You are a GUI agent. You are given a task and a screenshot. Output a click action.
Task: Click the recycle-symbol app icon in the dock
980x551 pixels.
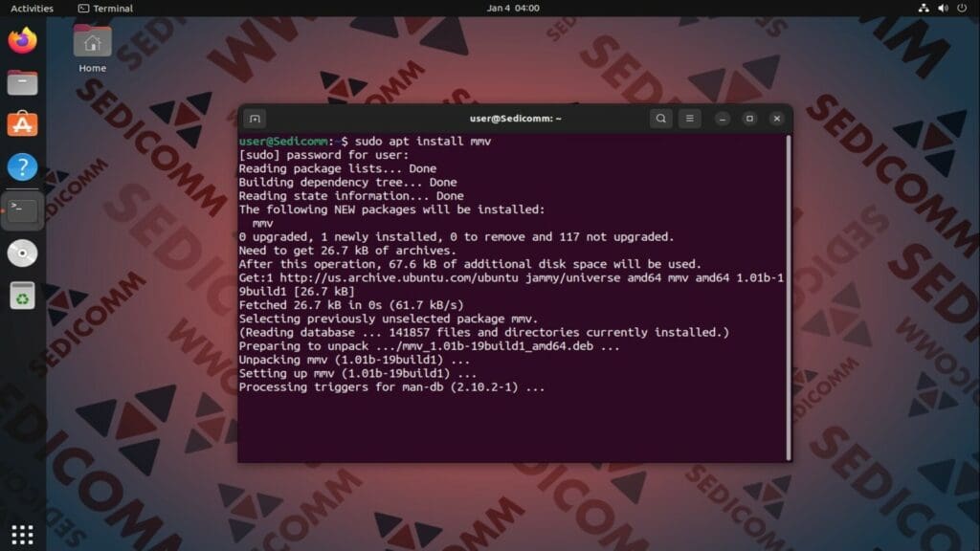coord(22,296)
